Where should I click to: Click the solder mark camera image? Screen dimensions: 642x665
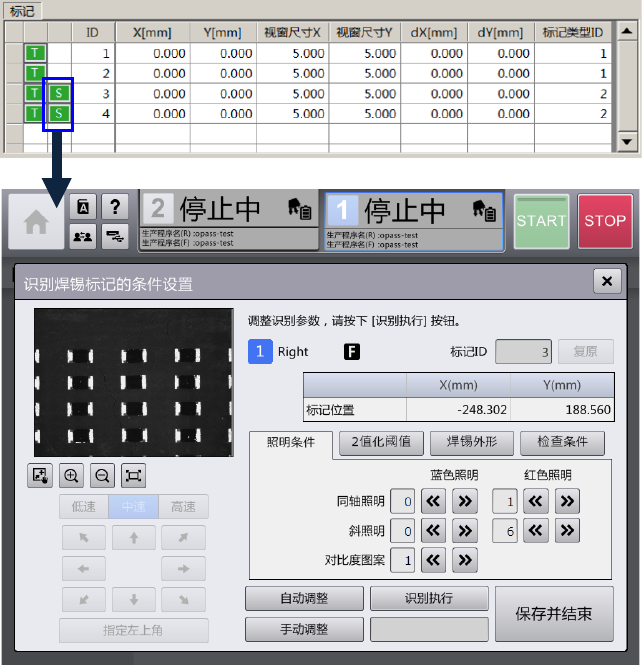tap(134, 383)
